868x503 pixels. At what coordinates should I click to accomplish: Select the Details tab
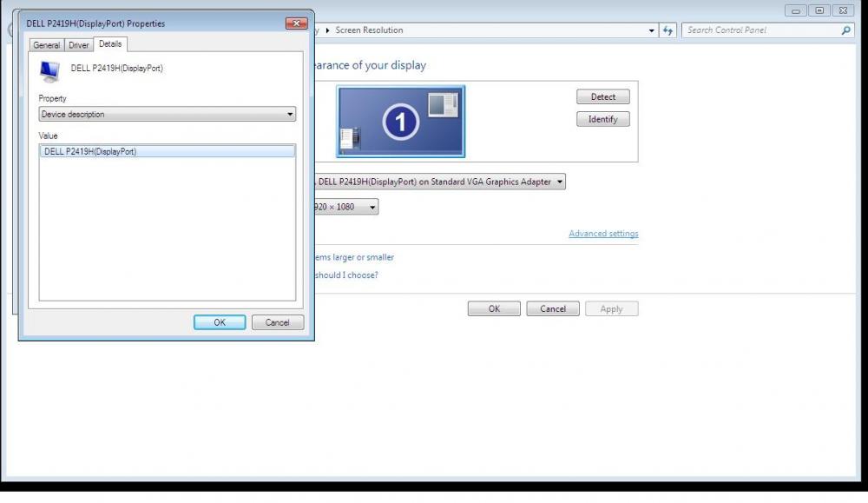pos(110,44)
